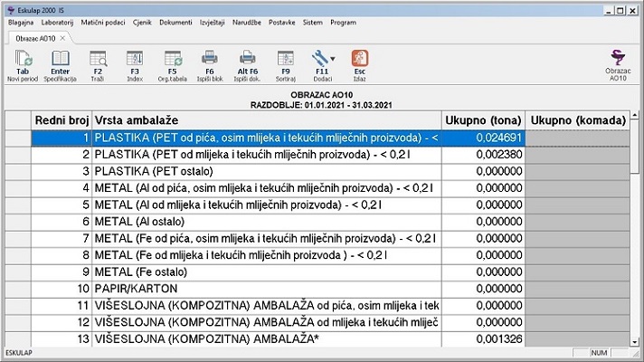Click the NUM status bar indicator

click(599, 353)
